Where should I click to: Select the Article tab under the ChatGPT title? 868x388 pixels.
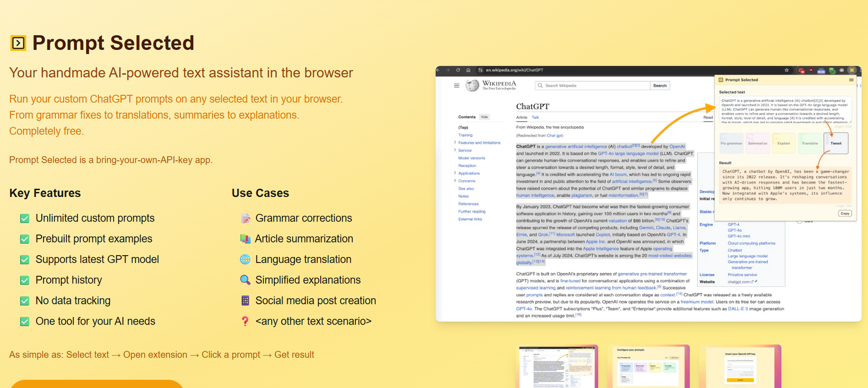click(521, 117)
